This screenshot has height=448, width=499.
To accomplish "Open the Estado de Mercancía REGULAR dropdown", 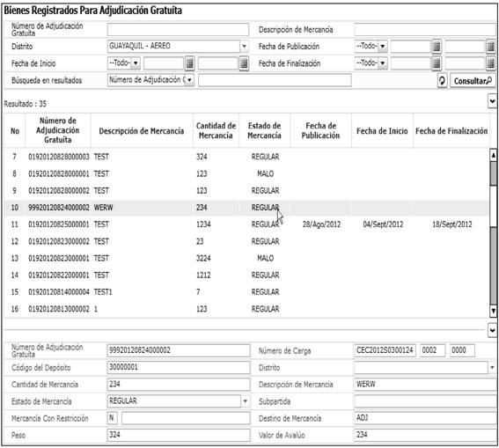I will pyautogui.click(x=245, y=401).
